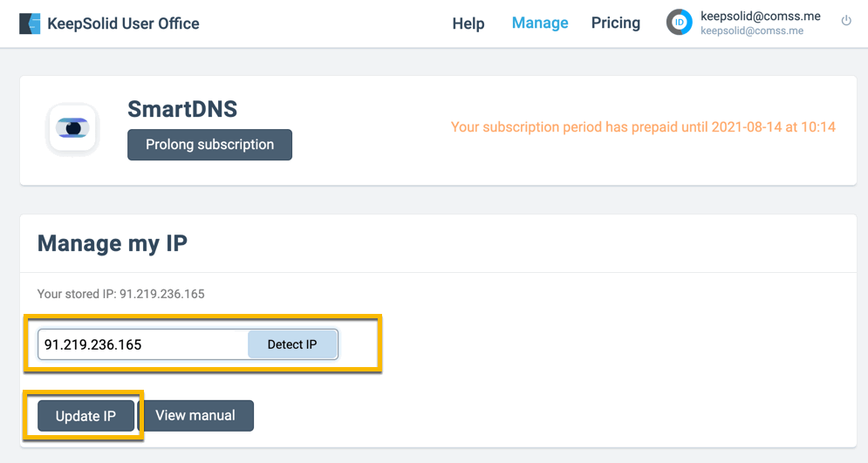Click the KeepSolid User Office title

click(124, 24)
